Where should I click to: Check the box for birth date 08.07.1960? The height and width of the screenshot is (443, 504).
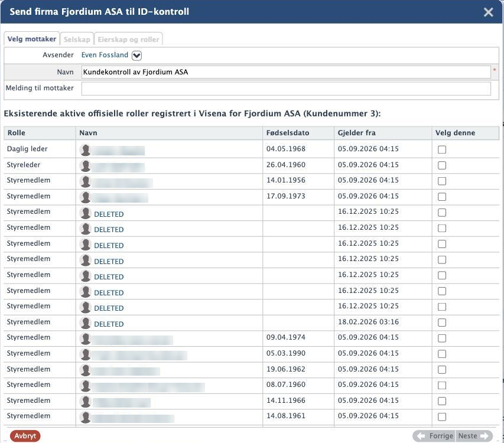[442, 386]
